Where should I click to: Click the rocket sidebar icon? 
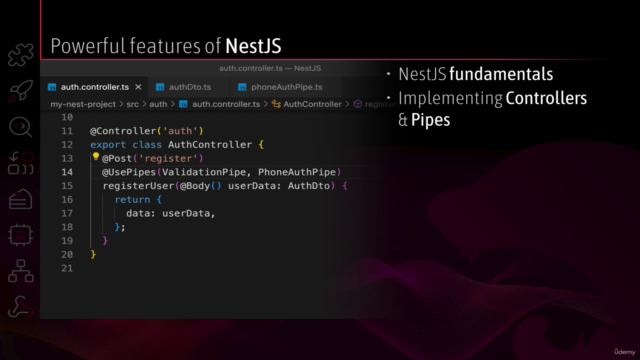click(20, 91)
